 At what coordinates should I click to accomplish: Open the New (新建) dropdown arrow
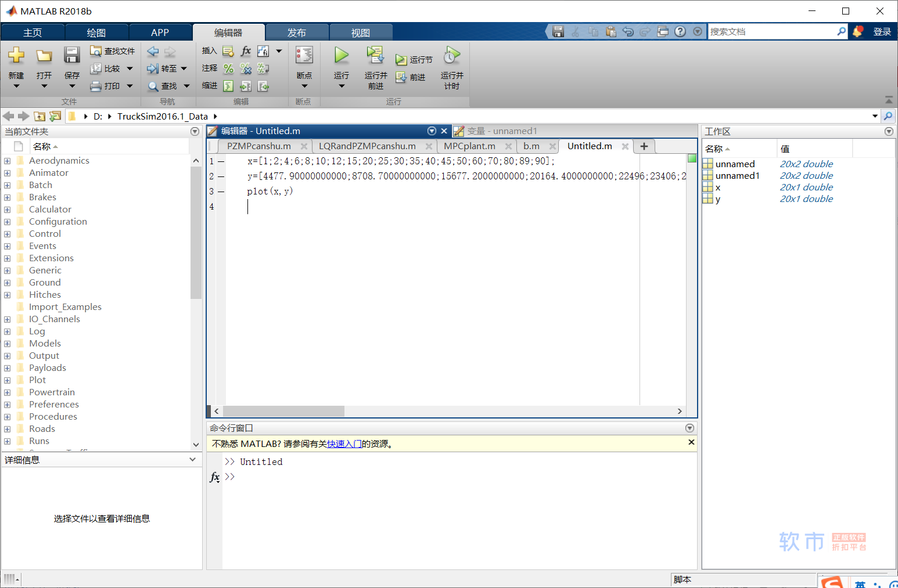[16, 86]
